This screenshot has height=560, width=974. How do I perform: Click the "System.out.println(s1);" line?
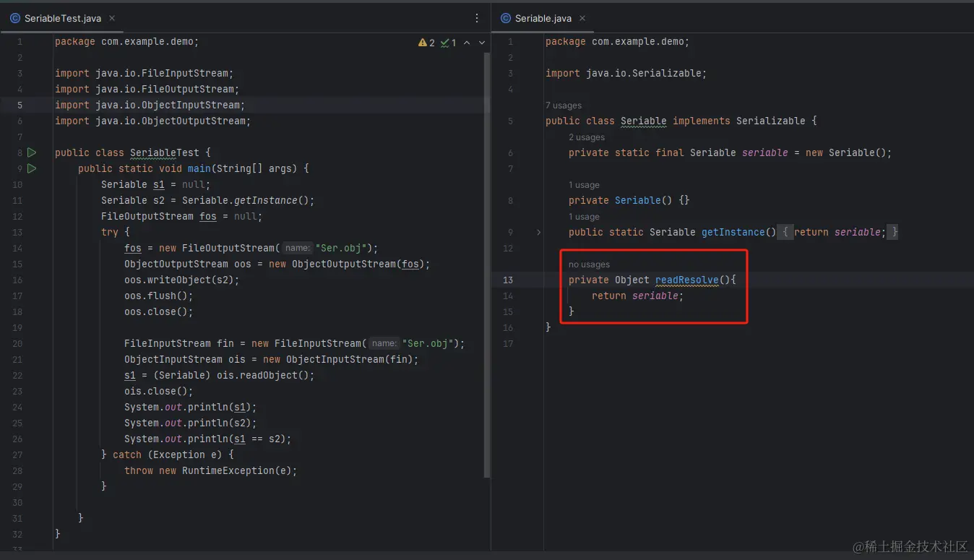pos(191,407)
